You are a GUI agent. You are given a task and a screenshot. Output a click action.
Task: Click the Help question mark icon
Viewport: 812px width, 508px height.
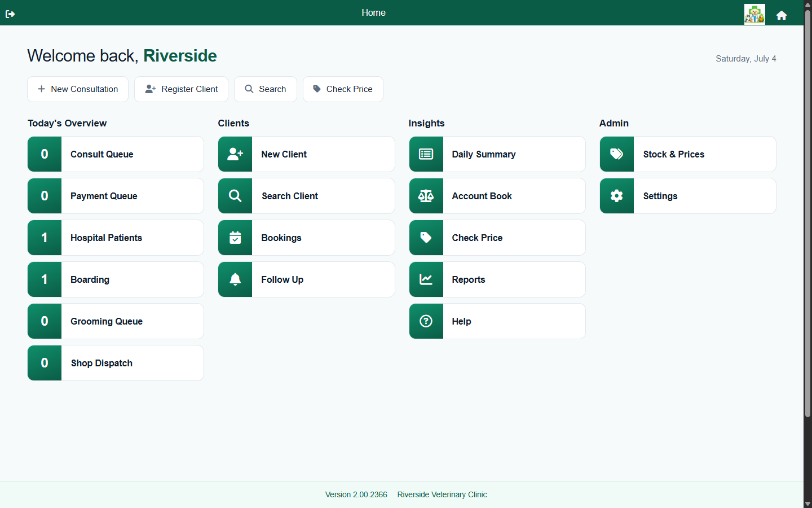pyautogui.click(x=426, y=321)
